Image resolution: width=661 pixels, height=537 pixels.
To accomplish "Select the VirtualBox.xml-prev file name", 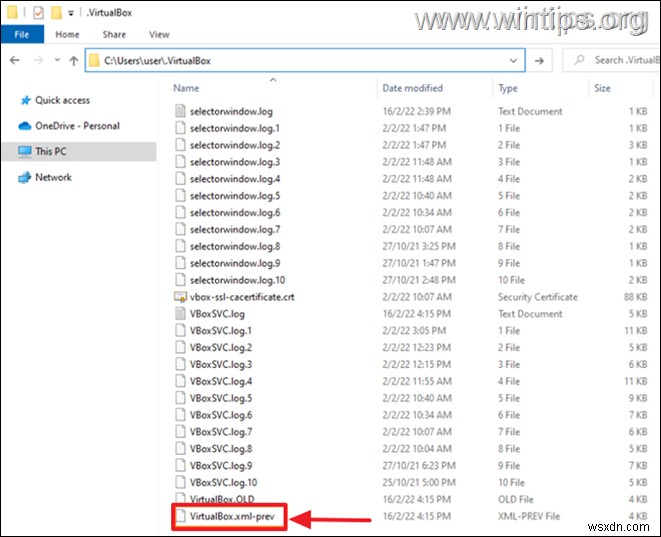I will pos(232,516).
